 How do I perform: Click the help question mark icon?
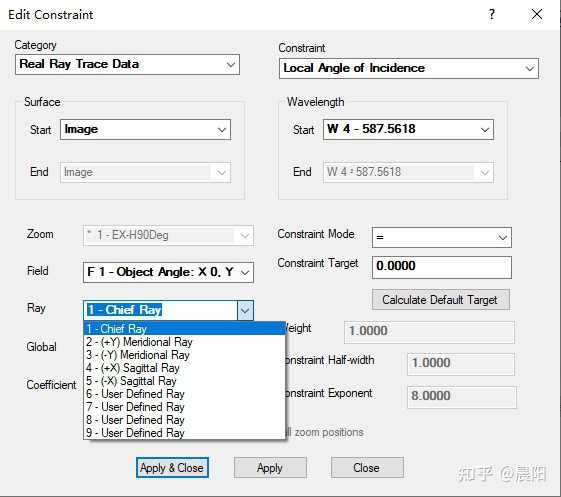[x=492, y=14]
